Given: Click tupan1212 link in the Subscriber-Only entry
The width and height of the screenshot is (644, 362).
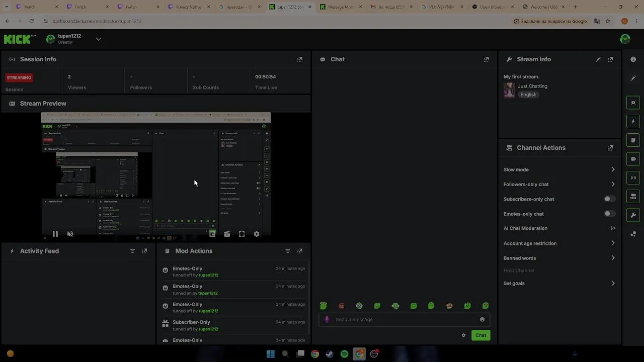Looking at the screenshot, I should [208, 329].
